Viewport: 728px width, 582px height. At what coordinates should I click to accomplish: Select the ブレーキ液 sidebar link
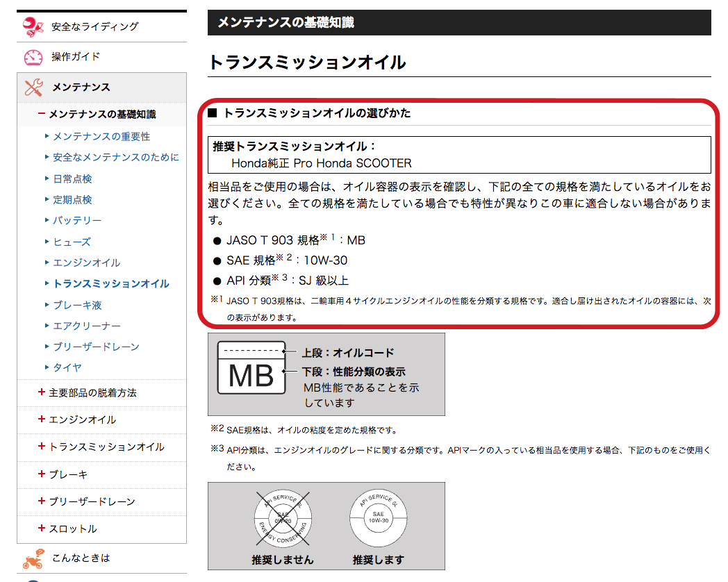pos(77,305)
